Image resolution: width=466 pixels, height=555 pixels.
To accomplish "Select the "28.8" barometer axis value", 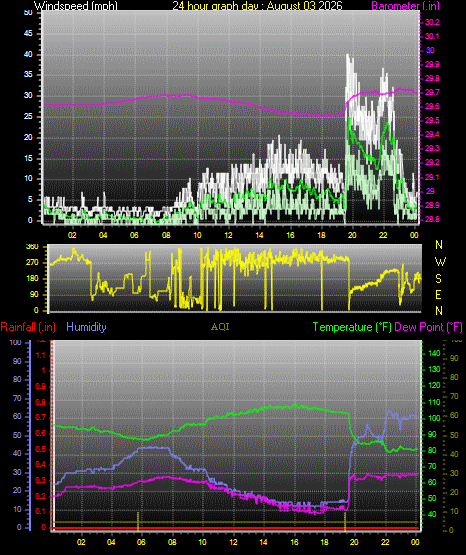I will coord(432,219).
